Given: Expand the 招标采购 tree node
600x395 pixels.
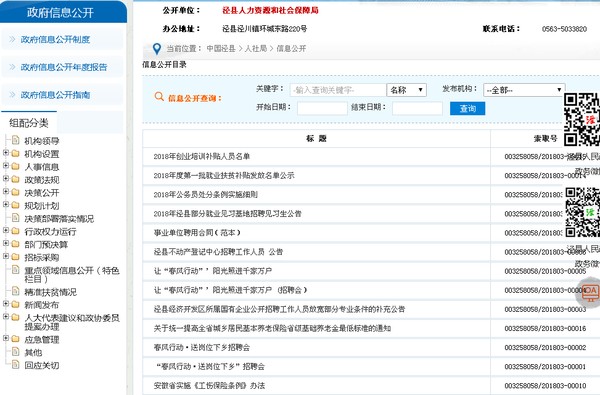Looking at the screenshot, I should coord(6,256).
